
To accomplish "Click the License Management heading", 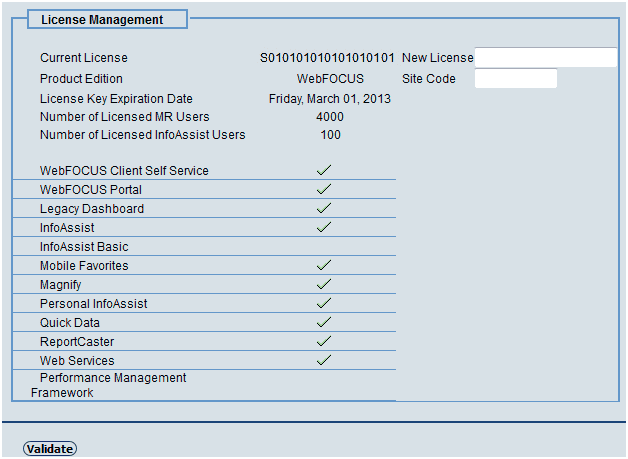I will click(x=102, y=20).
